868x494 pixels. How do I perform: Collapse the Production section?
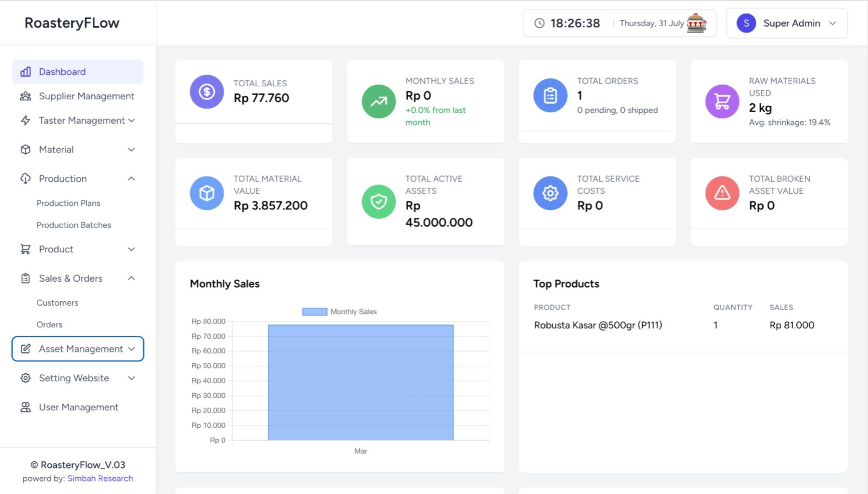coord(131,179)
